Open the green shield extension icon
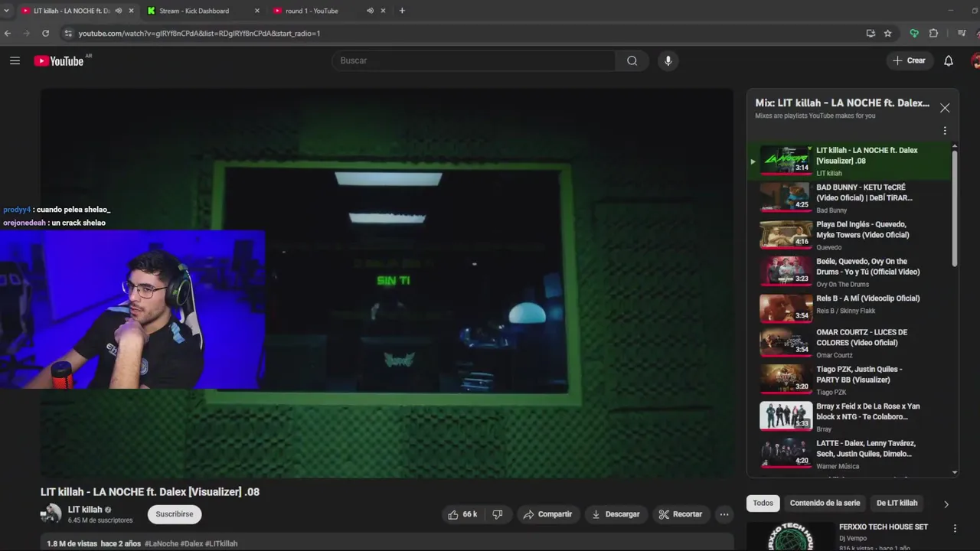Image resolution: width=980 pixels, height=551 pixels. tap(913, 33)
